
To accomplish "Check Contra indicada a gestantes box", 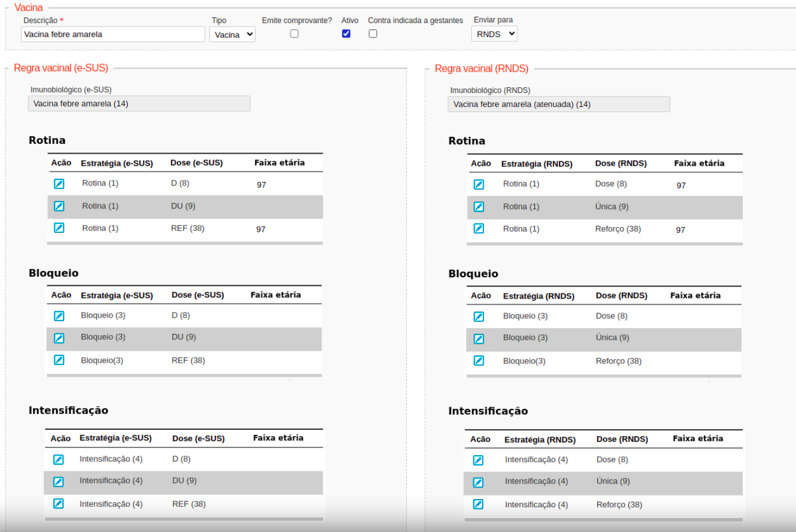I will [373, 34].
